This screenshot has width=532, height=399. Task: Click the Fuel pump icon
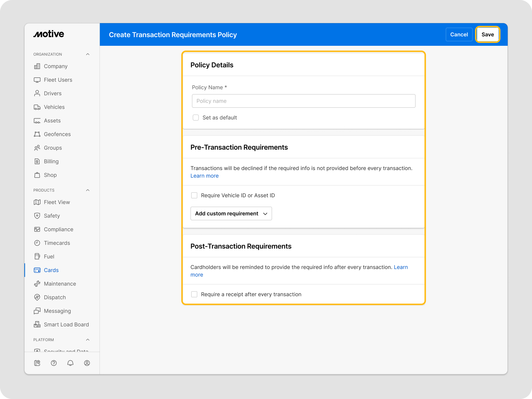[x=37, y=256]
